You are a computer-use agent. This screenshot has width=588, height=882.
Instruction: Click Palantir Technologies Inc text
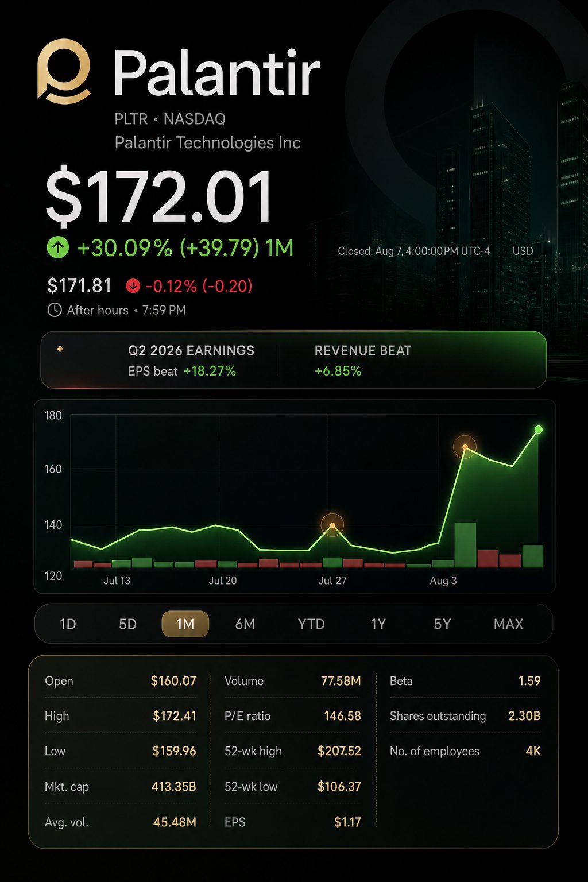pyautogui.click(x=207, y=142)
